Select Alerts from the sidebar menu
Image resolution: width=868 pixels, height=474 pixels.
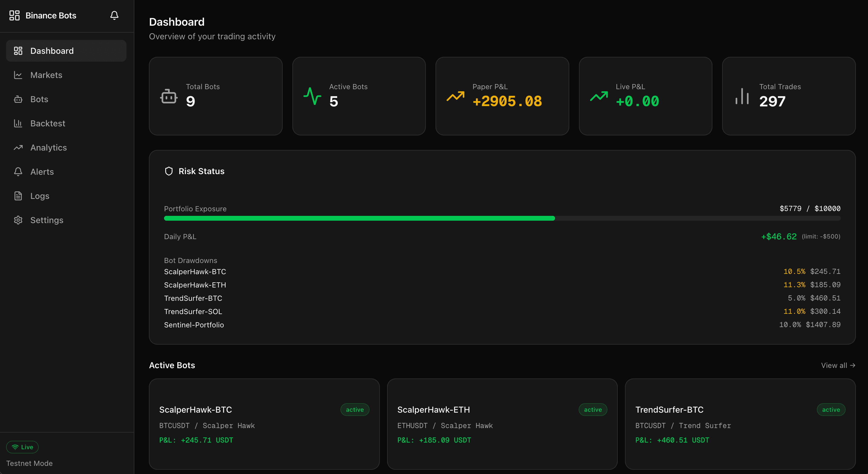(x=42, y=172)
